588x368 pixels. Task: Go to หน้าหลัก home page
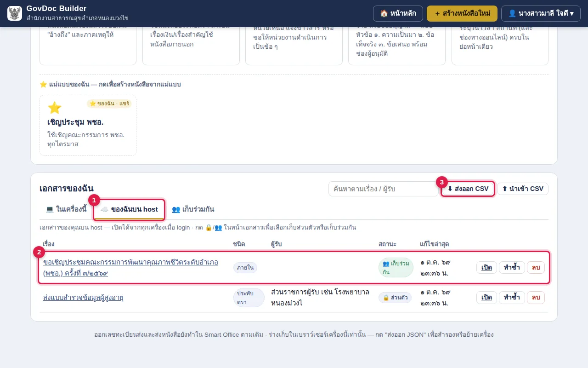398,13
